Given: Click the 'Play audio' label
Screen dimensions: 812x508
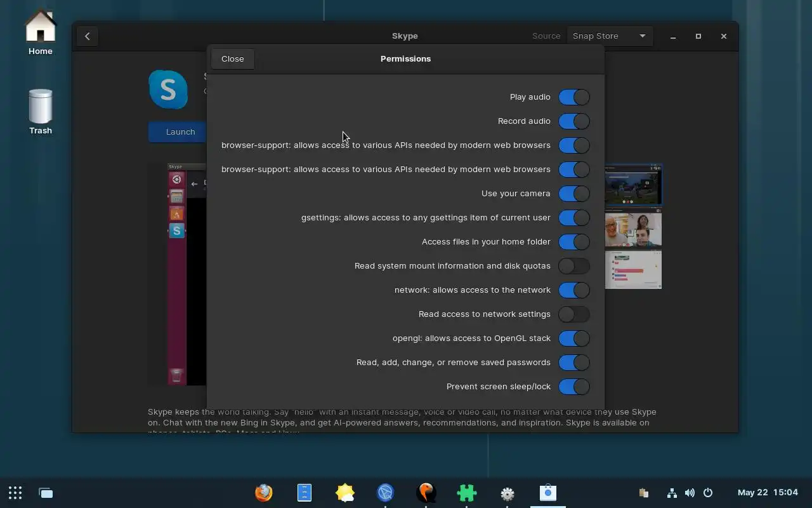Looking at the screenshot, I should pos(530,97).
